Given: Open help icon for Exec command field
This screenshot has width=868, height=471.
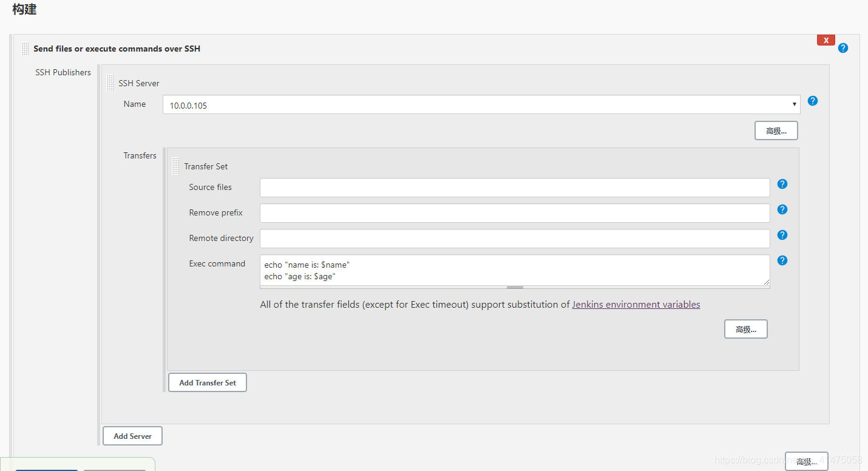Looking at the screenshot, I should (782, 260).
